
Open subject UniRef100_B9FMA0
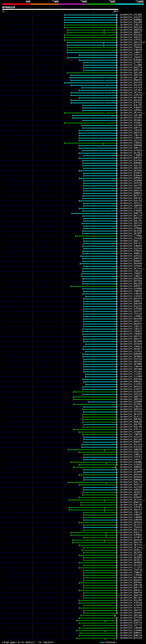131,583
